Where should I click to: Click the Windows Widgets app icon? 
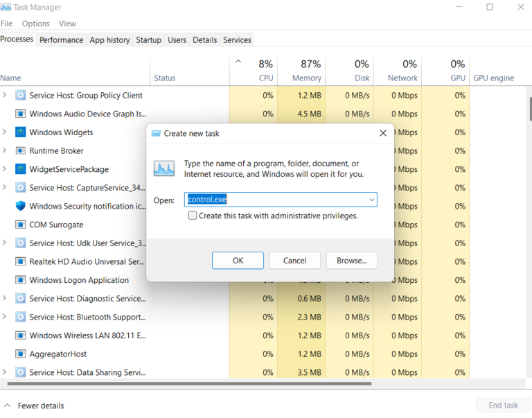point(20,132)
